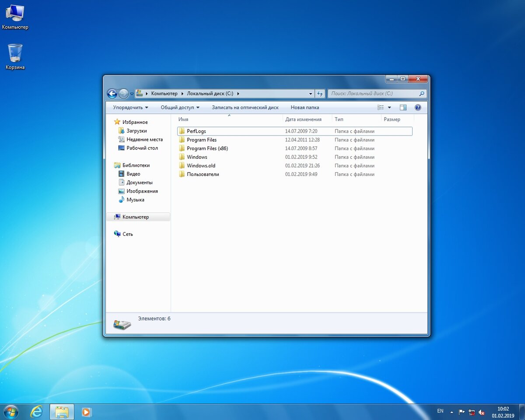This screenshot has width=525, height=420.
Task: Click the refresh button next to address bar
Action: pyautogui.click(x=320, y=94)
